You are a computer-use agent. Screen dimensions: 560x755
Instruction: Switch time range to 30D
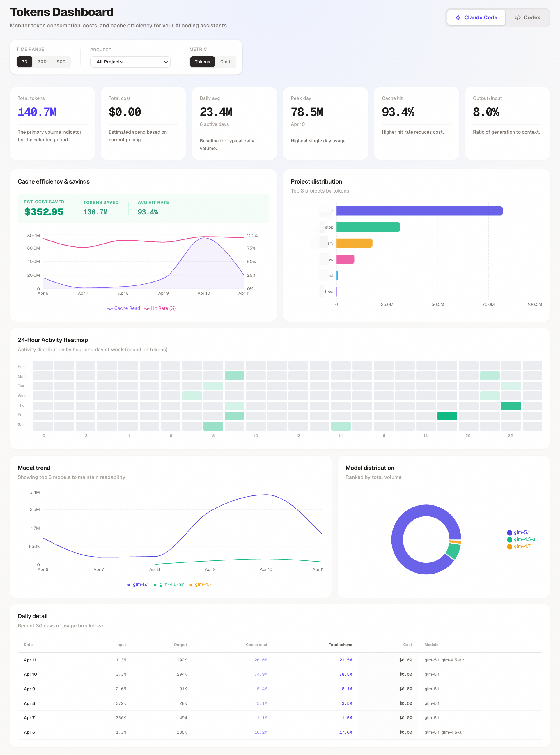click(42, 62)
